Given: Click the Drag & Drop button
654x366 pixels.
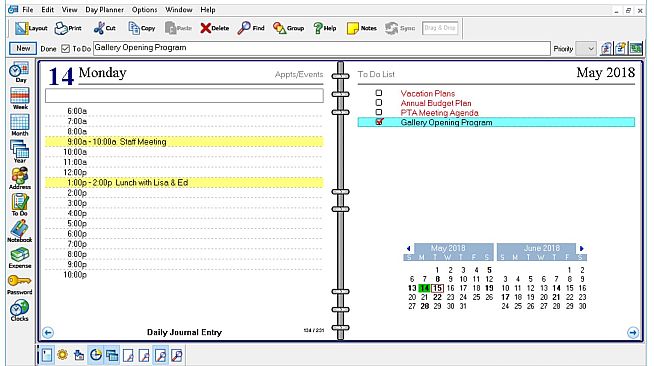Looking at the screenshot, I should pyautogui.click(x=440, y=28).
